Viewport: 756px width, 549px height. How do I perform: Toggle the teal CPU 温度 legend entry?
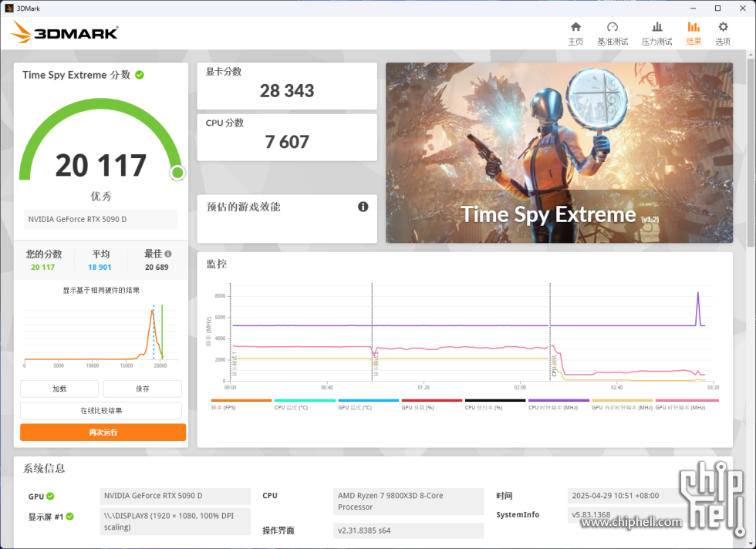click(305, 404)
